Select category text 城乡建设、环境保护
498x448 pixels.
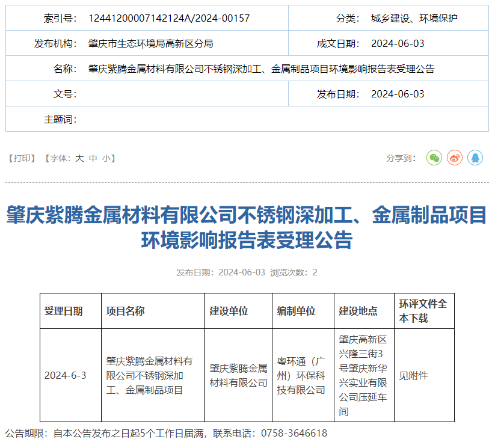coord(414,18)
